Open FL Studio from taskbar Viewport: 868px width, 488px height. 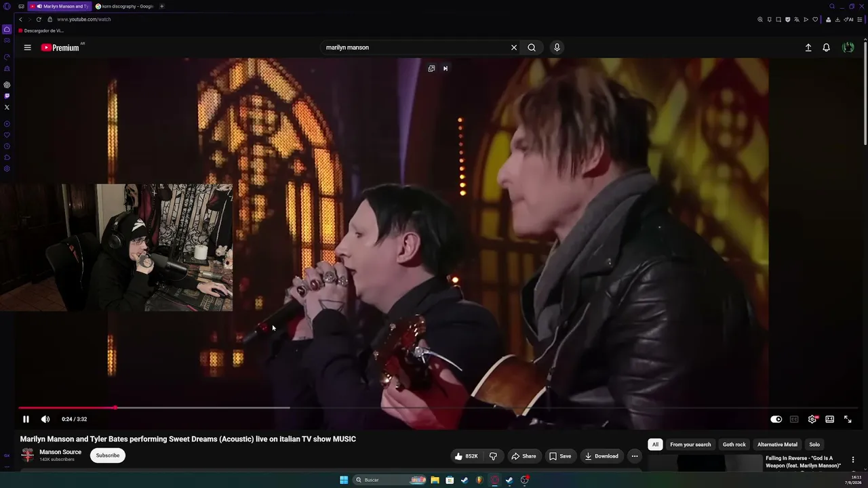[x=479, y=480]
